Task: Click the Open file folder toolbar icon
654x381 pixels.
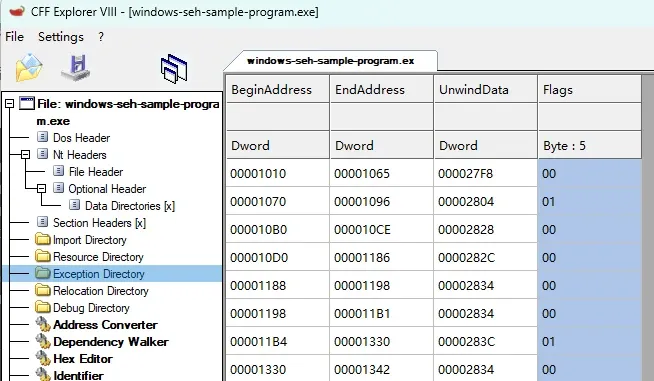Action: [x=29, y=68]
